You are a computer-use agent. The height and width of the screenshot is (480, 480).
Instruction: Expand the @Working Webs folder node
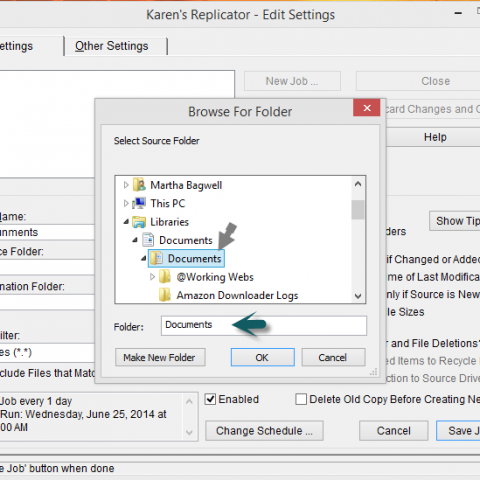click(x=152, y=277)
